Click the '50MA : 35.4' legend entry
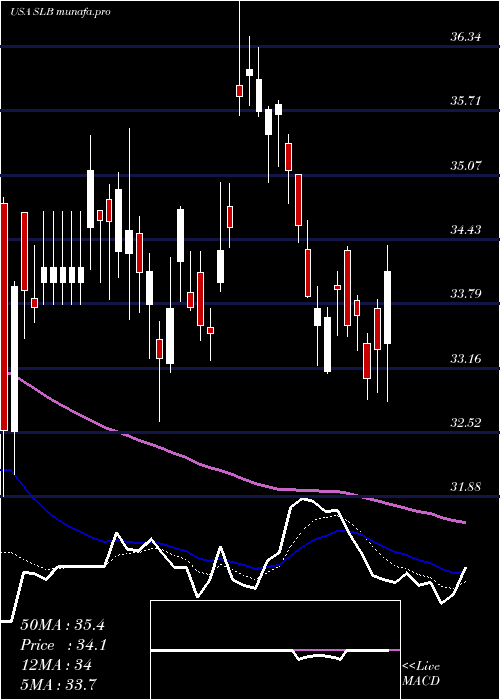500x700 pixels. pos(62,625)
